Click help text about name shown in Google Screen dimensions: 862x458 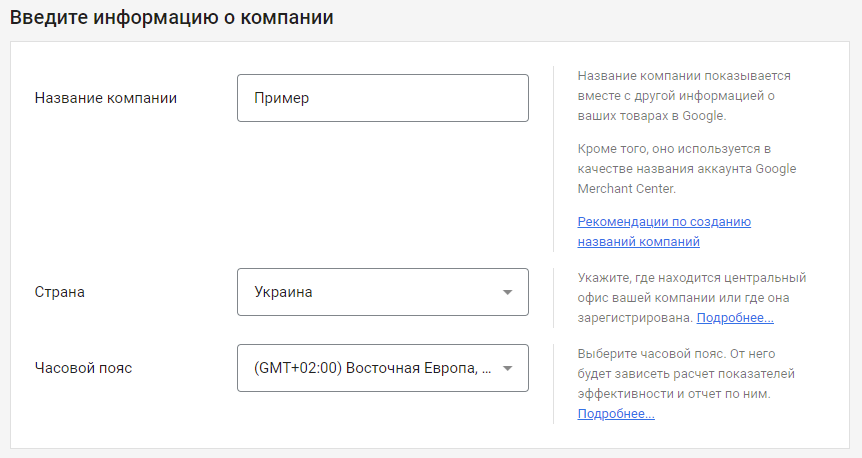click(684, 95)
